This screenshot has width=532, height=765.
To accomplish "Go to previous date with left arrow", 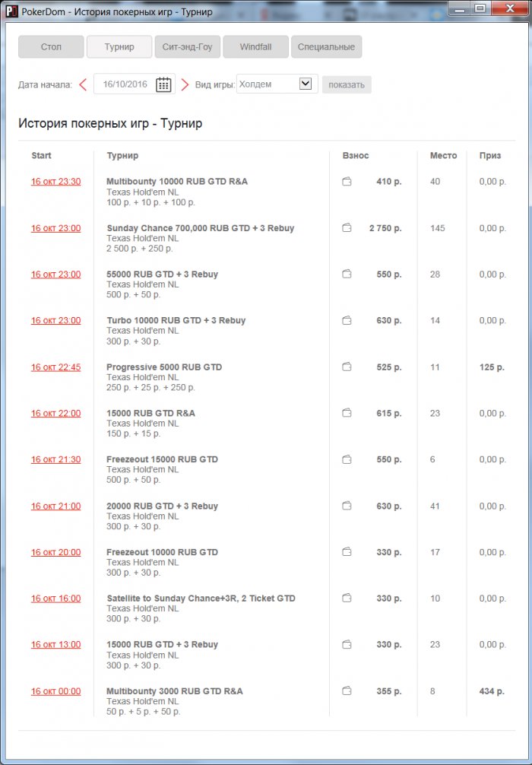I will pyautogui.click(x=83, y=84).
